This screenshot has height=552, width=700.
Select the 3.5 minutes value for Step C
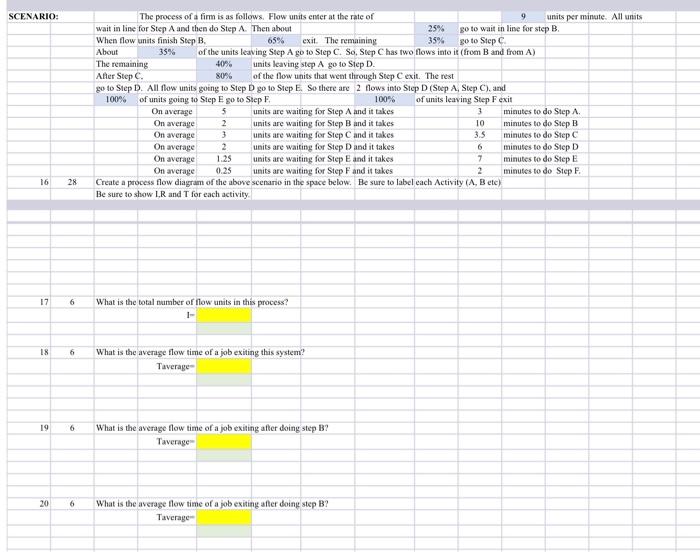[480, 135]
